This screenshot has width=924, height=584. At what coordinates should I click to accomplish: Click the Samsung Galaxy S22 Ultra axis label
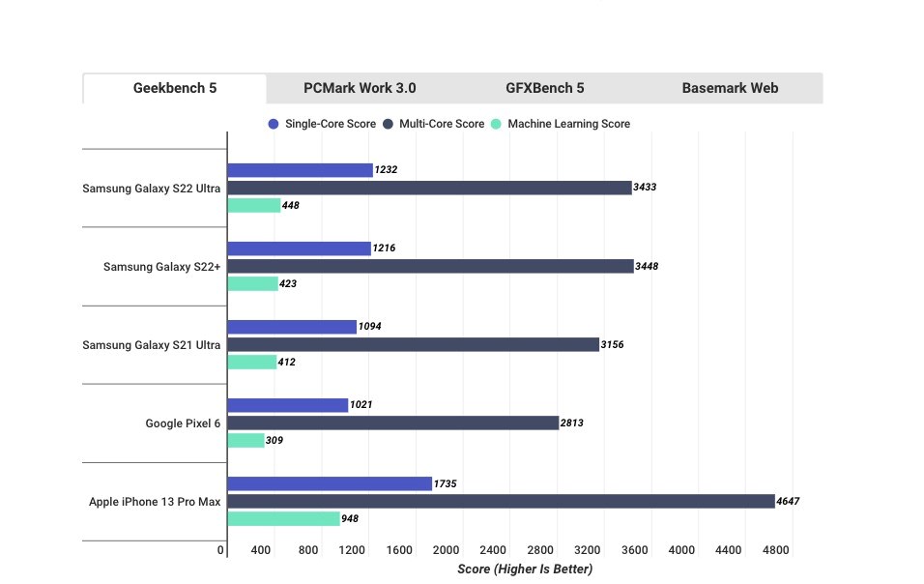tap(152, 189)
